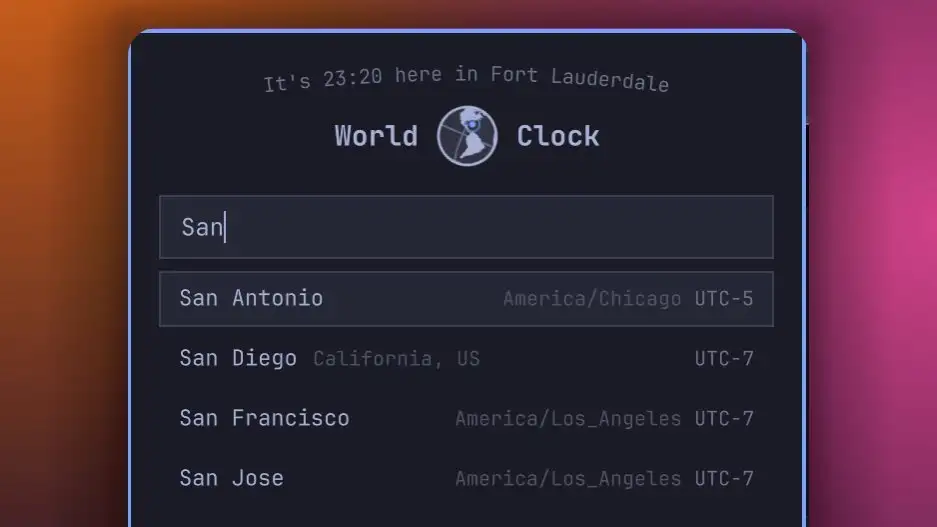Click America/Los_Angeles label in San Jose row

click(x=568, y=479)
